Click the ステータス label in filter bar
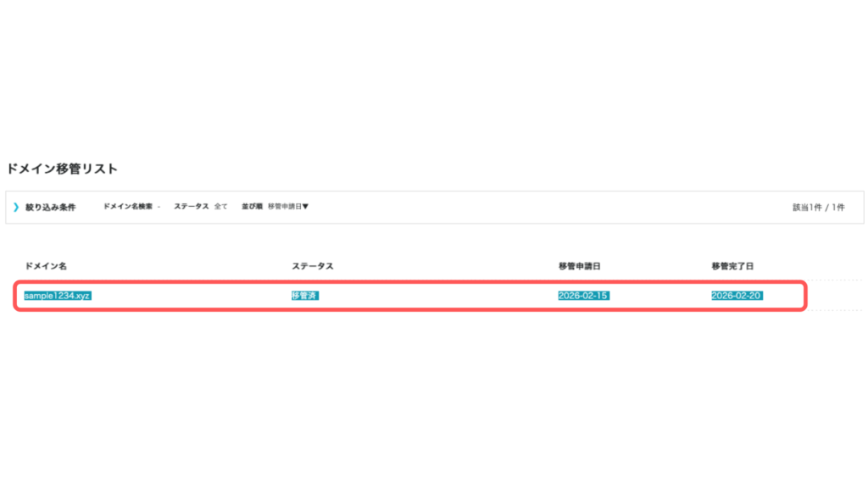 tap(191, 207)
